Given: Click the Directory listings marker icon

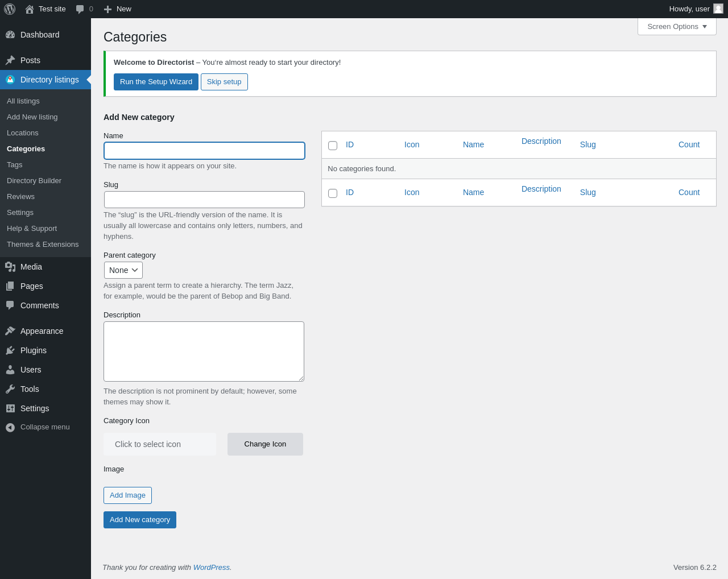Looking at the screenshot, I should pyautogui.click(x=10, y=80).
